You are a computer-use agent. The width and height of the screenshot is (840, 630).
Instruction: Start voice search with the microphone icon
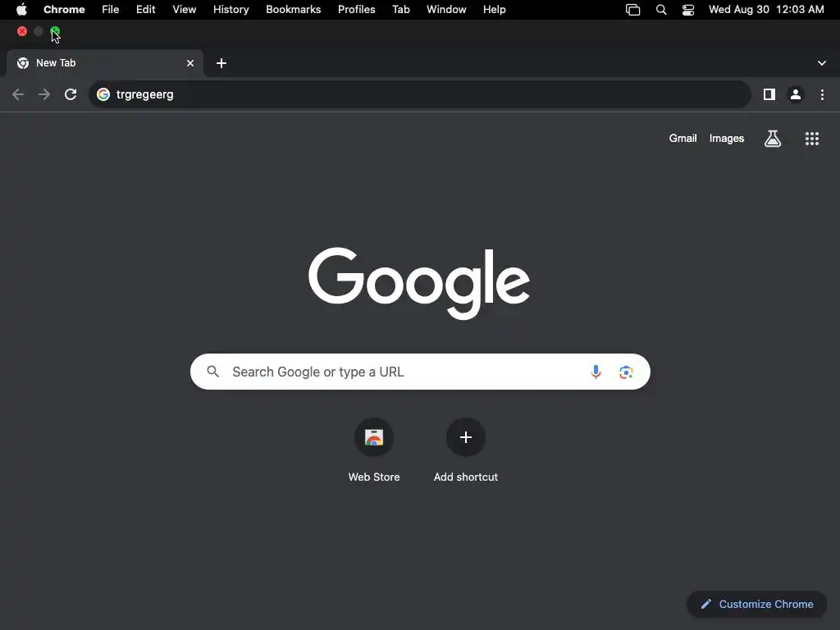coord(596,372)
